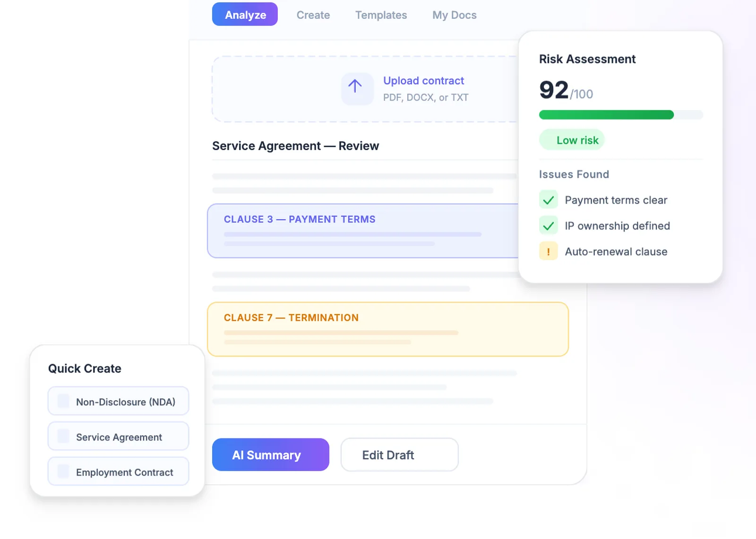The width and height of the screenshot is (756, 539).
Task: Open the Create tab
Action: (313, 15)
